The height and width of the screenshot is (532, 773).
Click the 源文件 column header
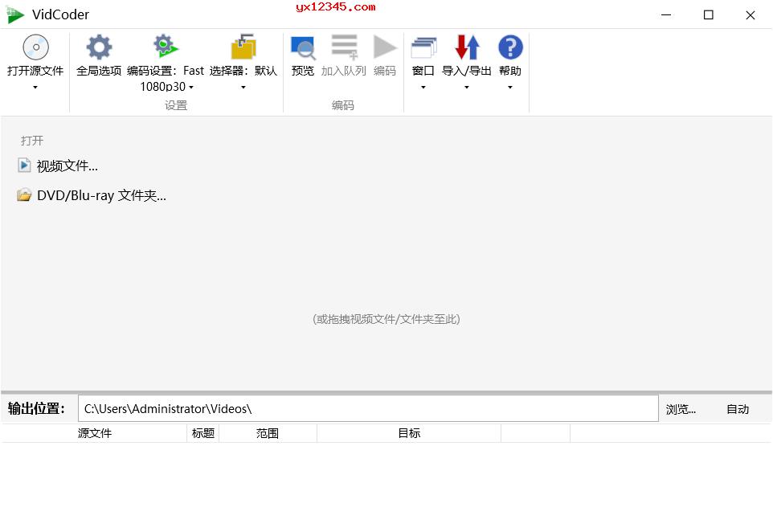coord(95,433)
